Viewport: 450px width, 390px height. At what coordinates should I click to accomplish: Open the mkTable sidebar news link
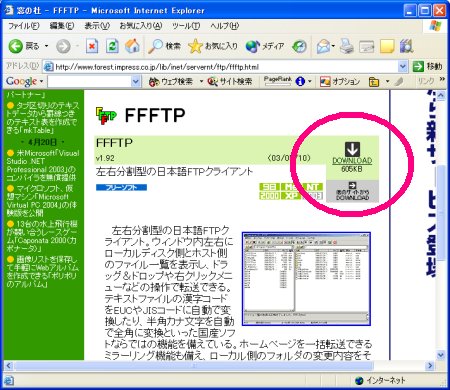pos(42,118)
